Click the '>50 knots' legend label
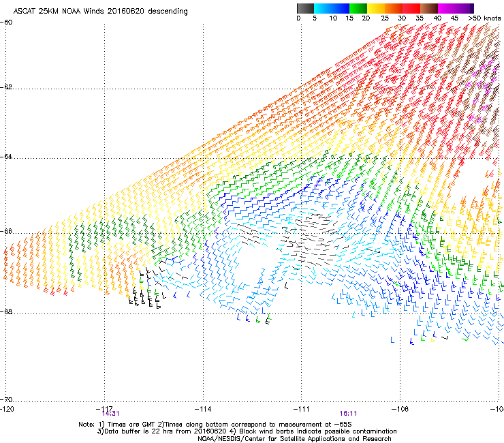The width and height of the screenshot is (504, 443). tap(484, 18)
